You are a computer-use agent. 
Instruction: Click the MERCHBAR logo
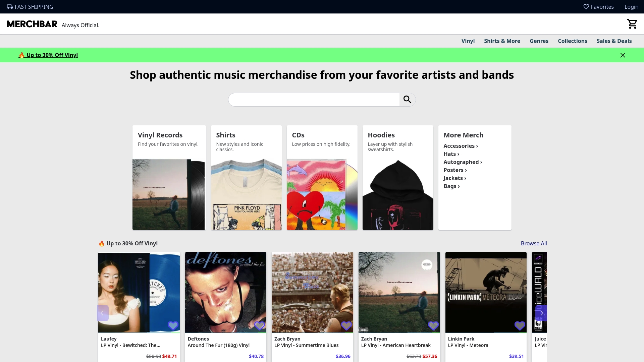[x=32, y=24]
